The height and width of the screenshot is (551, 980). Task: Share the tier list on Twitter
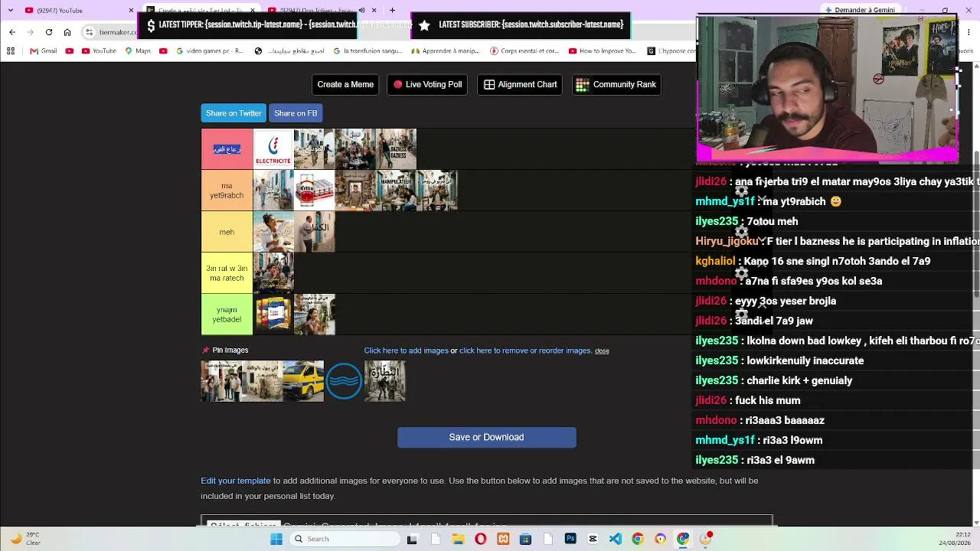click(x=234, y=113)
